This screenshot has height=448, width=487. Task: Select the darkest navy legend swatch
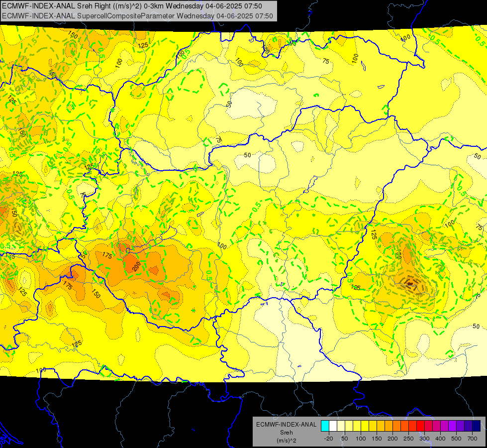477,426
